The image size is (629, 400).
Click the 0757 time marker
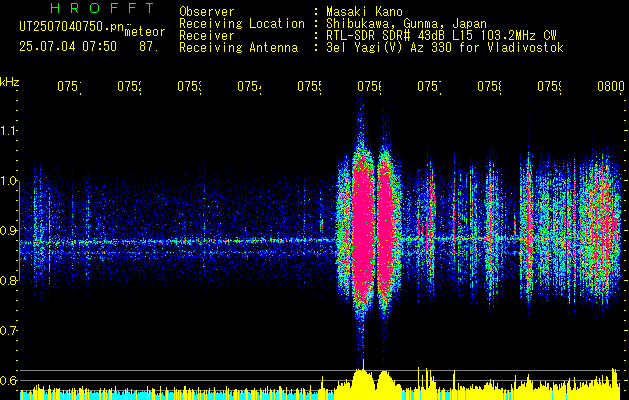pyautogui.click(x=429, y=87)
